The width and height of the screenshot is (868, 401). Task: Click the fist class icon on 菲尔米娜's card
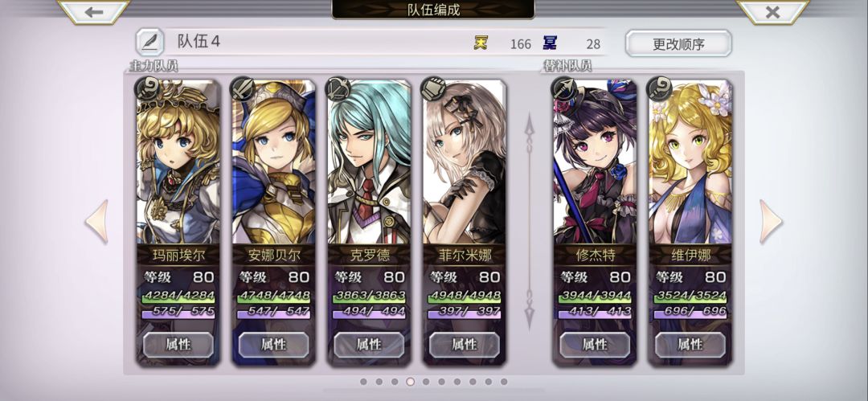pyautogui.click(x=433, y=88)
